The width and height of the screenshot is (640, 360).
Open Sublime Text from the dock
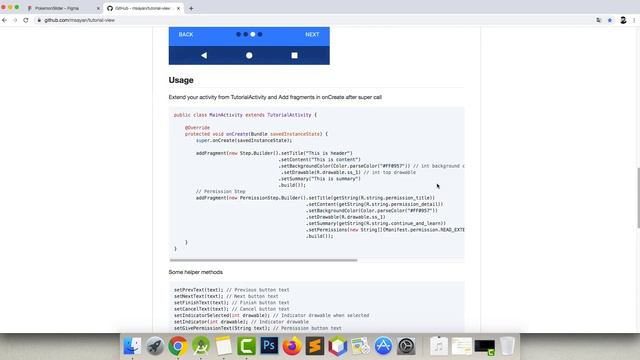(315, 346)
